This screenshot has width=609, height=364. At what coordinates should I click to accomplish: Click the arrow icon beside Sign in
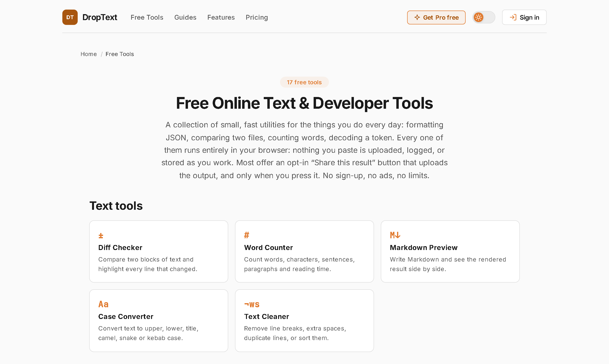pos(513,17)
